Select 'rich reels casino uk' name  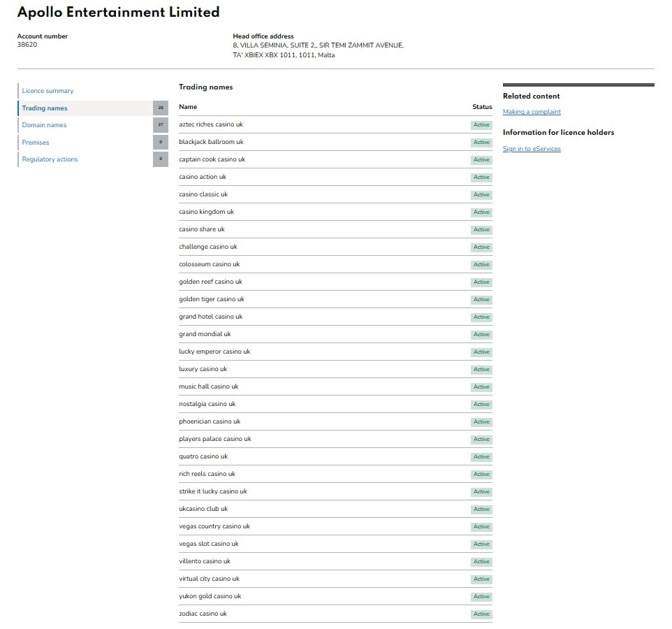pyautogui.click(x=207, y=474)
